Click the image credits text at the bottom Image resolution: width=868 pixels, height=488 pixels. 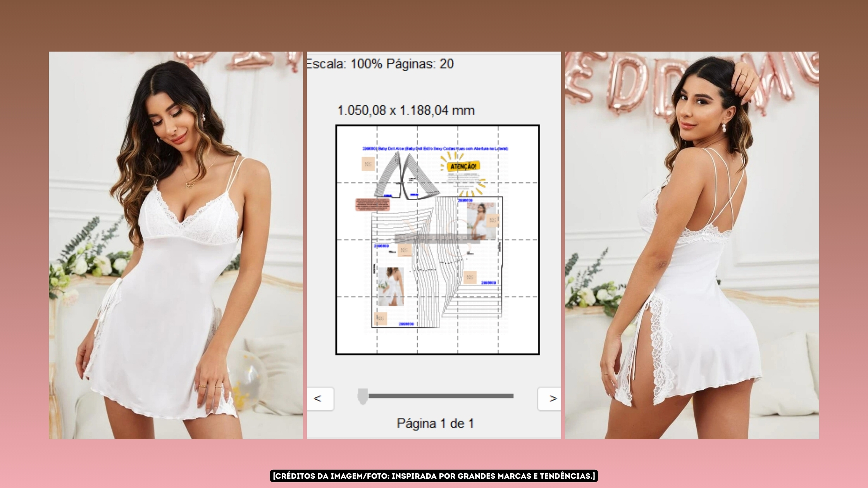[434, 475]
